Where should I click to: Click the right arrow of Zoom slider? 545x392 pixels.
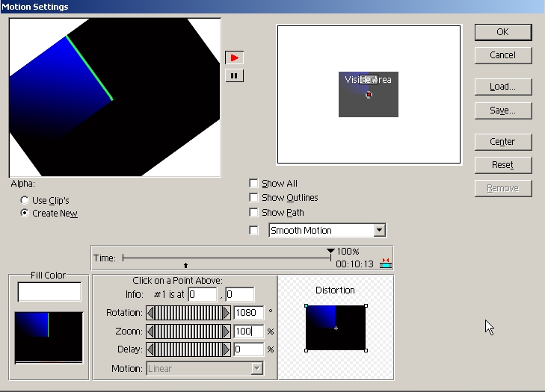(227, 332)
